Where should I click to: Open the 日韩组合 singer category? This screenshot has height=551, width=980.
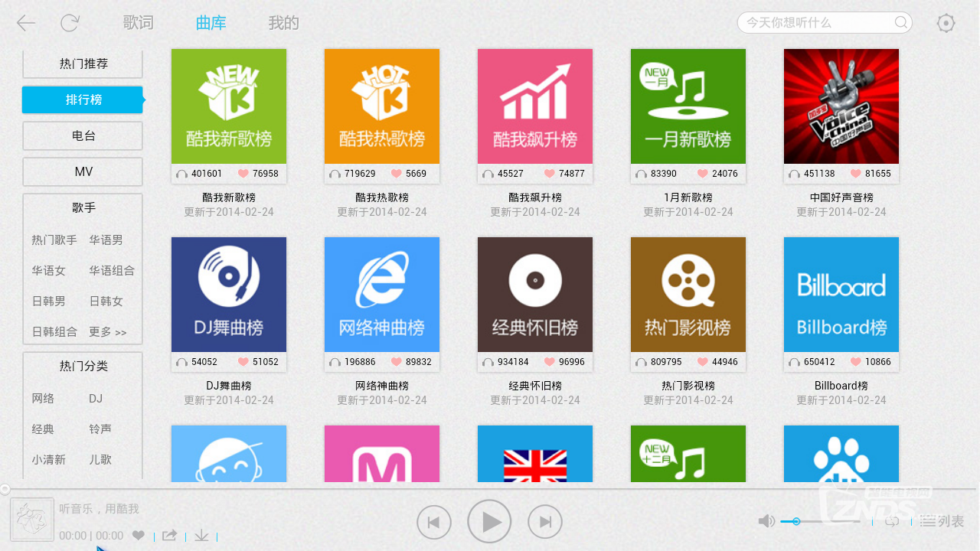point(54,332)
